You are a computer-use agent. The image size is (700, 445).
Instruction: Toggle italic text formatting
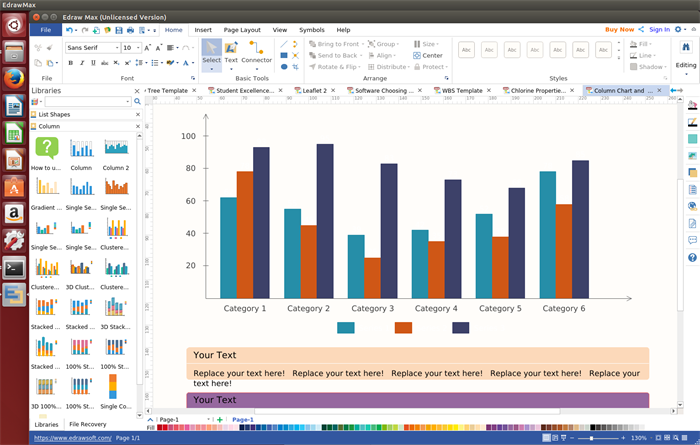(x=80, y=63)
